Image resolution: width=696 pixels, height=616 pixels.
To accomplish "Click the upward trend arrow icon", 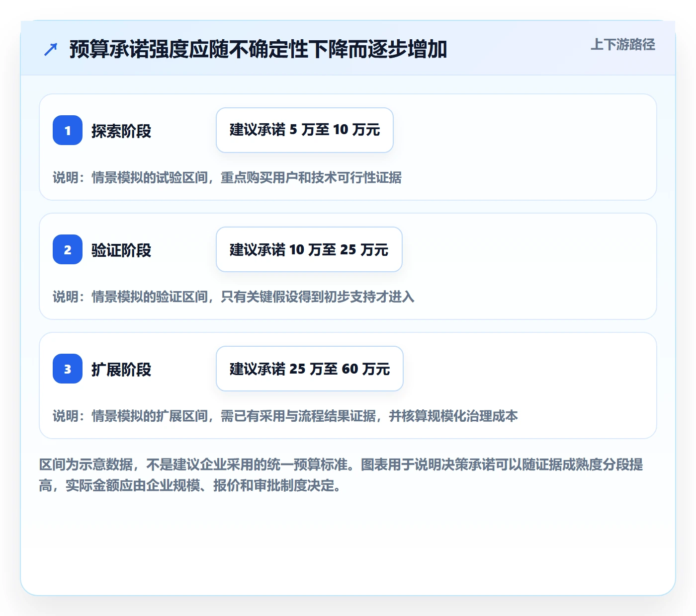I will pos(51,49).
